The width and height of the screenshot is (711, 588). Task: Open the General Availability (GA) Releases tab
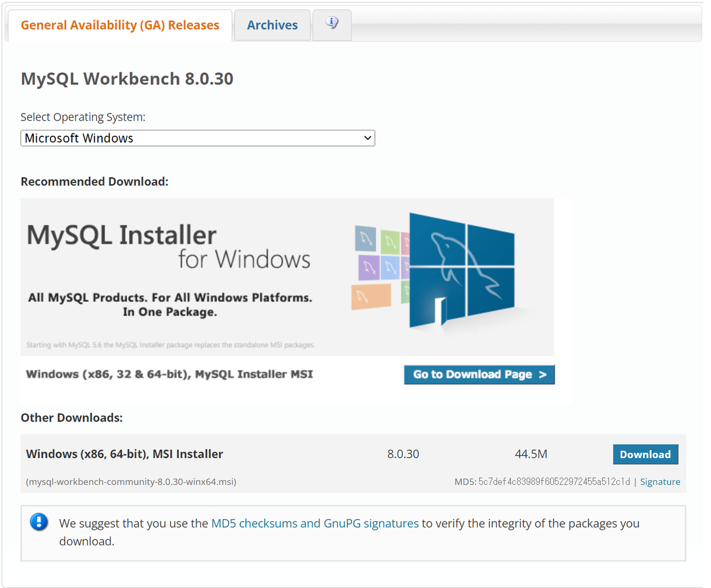pos(119,25)
